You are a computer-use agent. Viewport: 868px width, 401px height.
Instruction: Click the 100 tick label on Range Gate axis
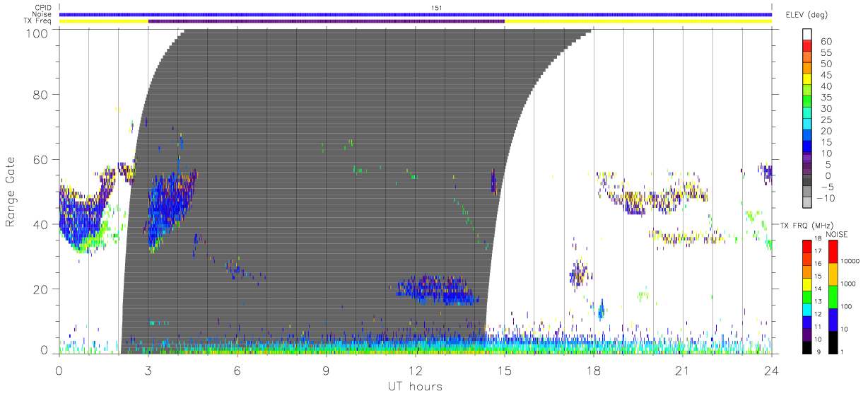[x=38, y=33]
